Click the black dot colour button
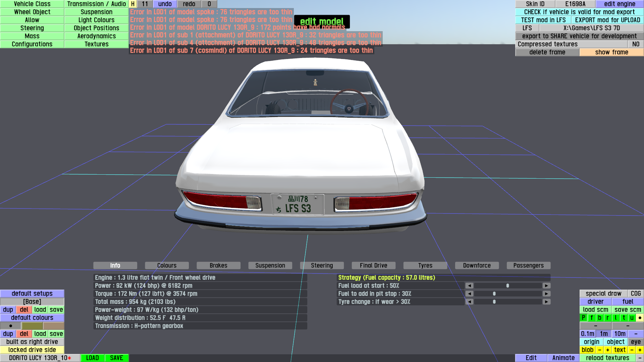The image size is (644, 362). click(x=11, y=326)
